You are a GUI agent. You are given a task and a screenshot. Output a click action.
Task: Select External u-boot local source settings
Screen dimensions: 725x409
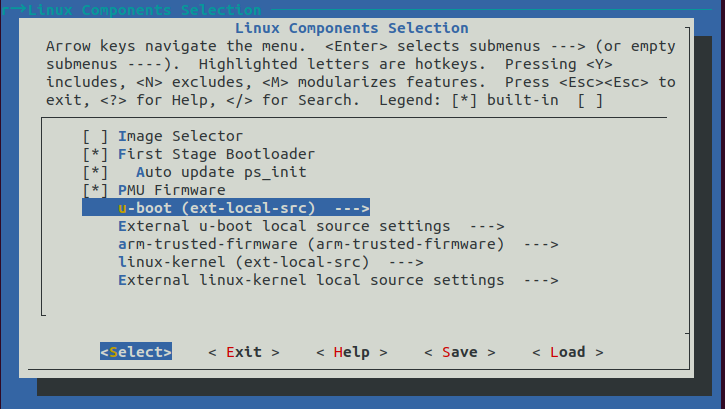click(x=284, y=226)
